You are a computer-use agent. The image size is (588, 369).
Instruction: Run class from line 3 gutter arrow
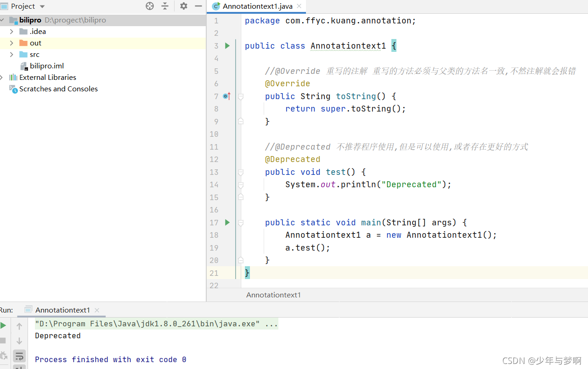click(x=227, y=46)
